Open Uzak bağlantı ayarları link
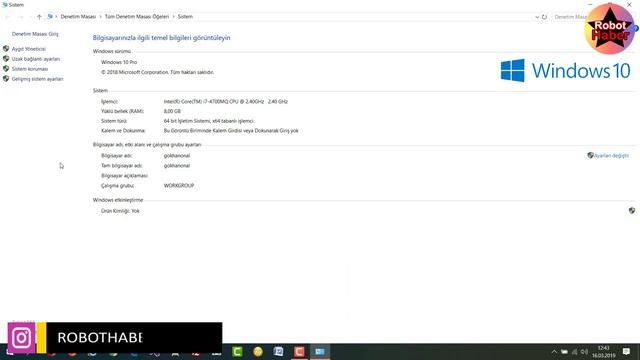The image size is (640, 360). [x=36, y=59]
